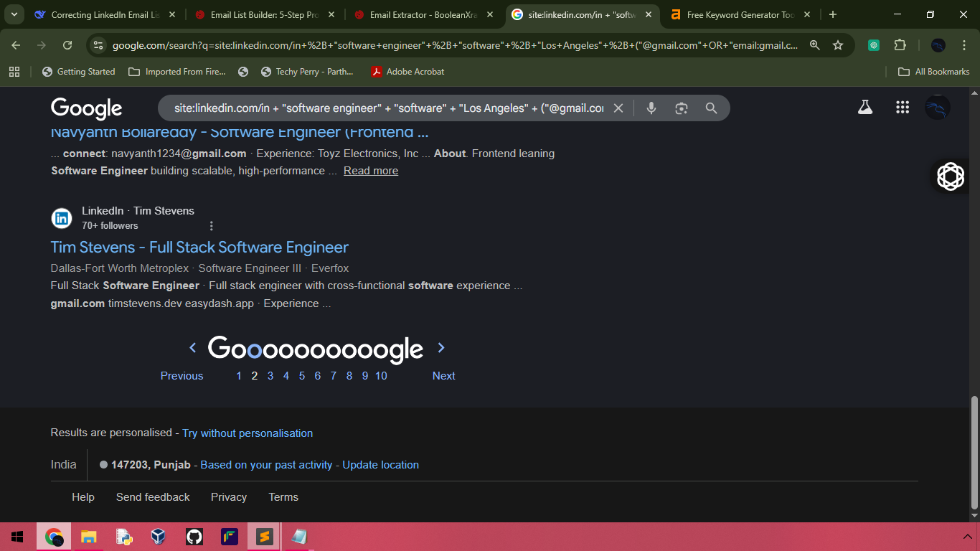980x551 pixels.
Task: Click Try without personalisation
Action: point(247,433)
